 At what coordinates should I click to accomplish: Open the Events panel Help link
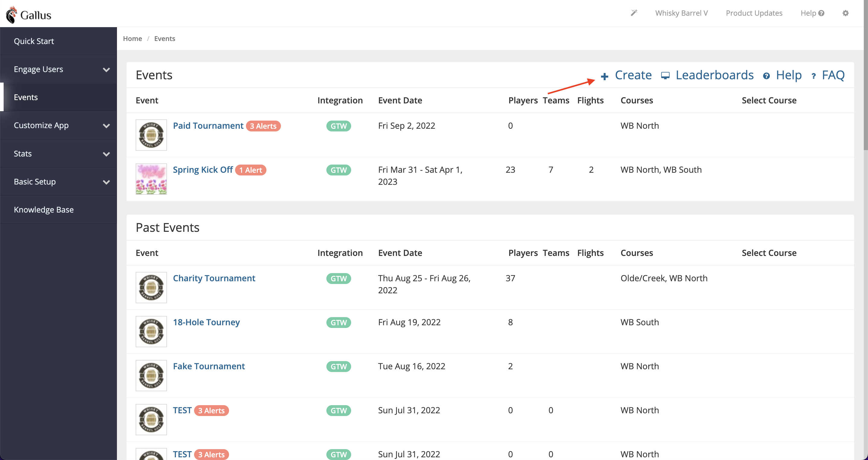[788, 75]
